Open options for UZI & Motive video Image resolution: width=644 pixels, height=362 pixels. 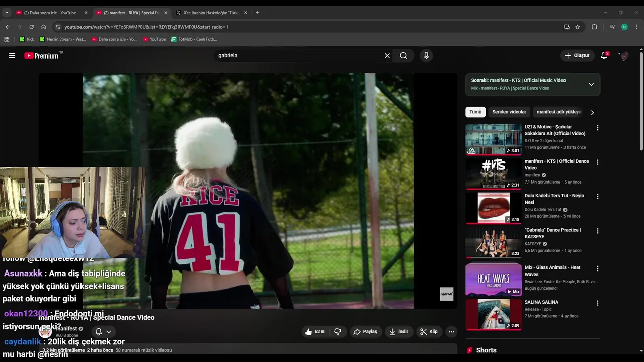pos(598,128)
